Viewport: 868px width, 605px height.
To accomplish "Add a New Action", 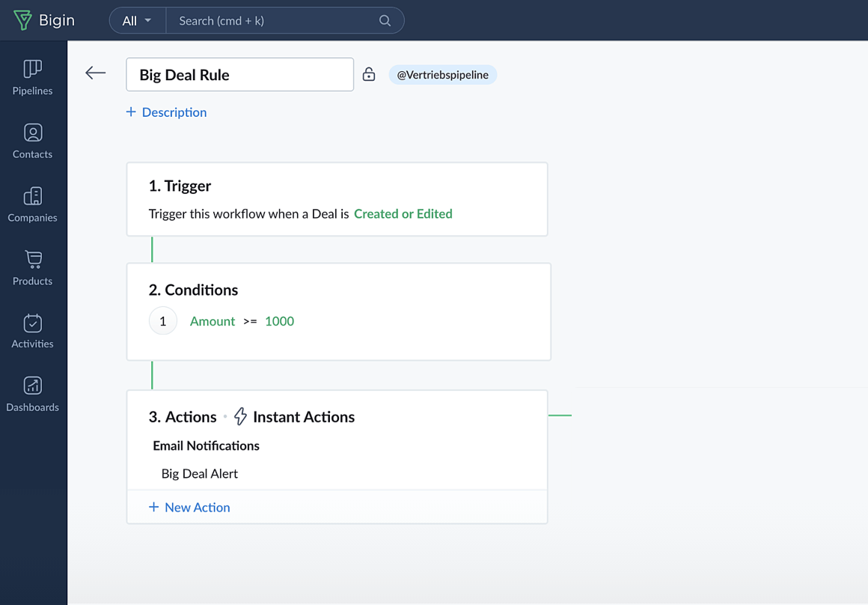I will 189,508.
